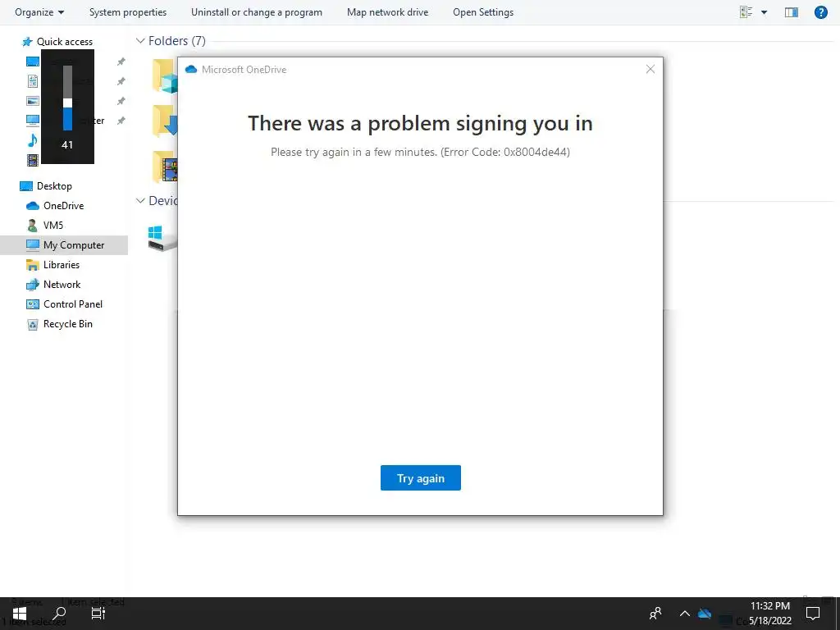This screenshot has height=630, width=840.
Task: Click the OneDrive tray icon
Action: point(705,614)
